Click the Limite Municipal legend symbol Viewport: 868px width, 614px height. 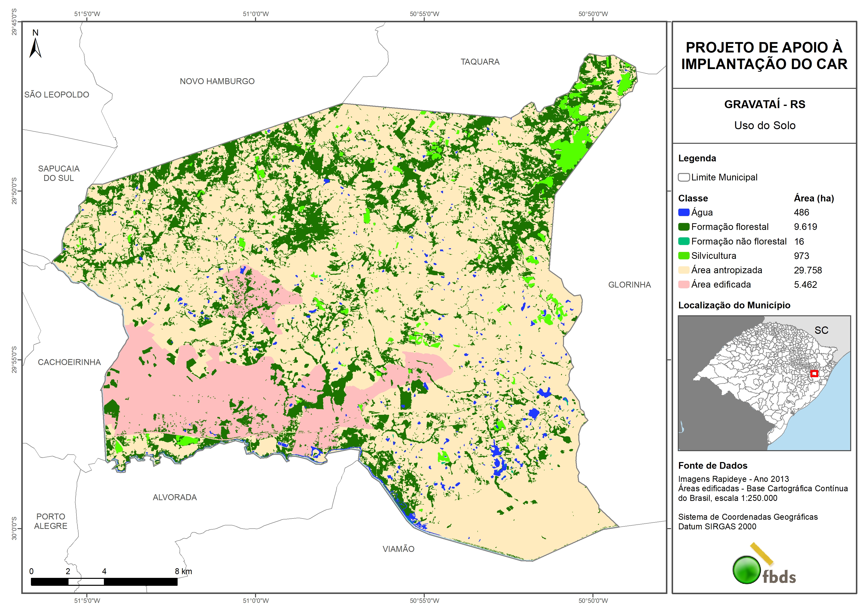(683, 177)
